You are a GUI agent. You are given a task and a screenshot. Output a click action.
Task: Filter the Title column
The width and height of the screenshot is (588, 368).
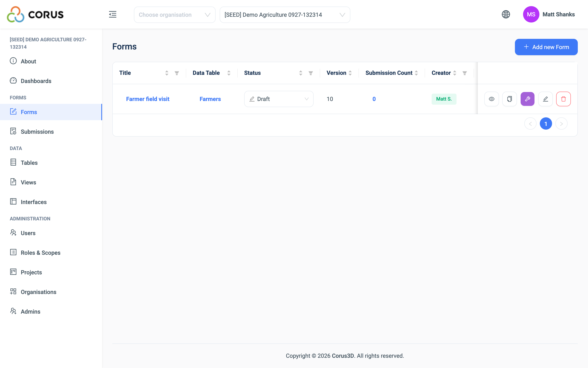tap(177, 73)
